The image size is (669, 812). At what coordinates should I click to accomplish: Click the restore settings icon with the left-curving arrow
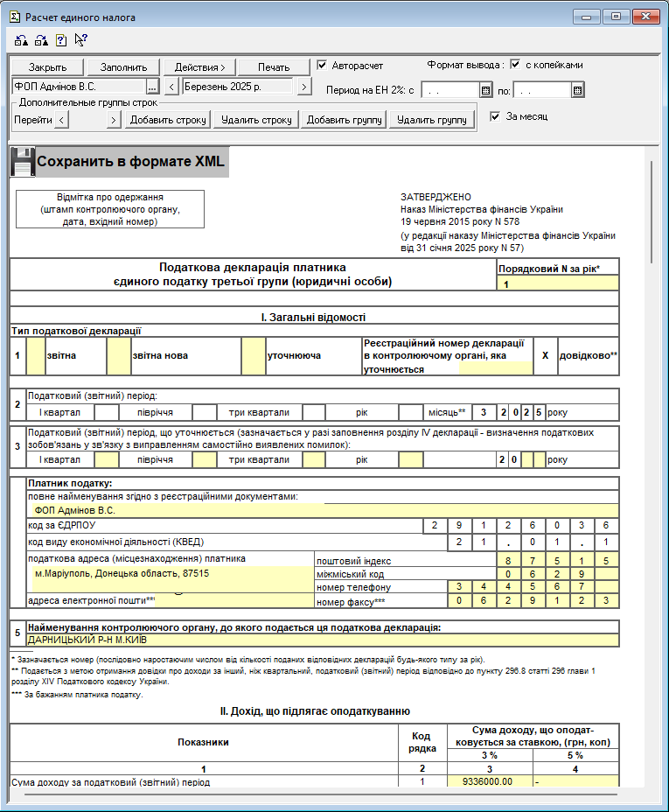coord(21,40)
